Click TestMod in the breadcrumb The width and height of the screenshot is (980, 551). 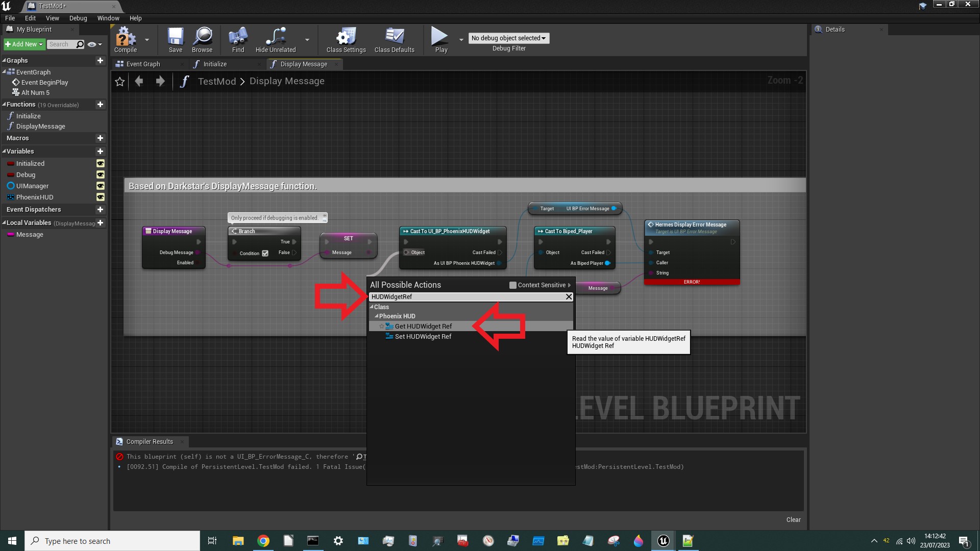coord(217,82)
